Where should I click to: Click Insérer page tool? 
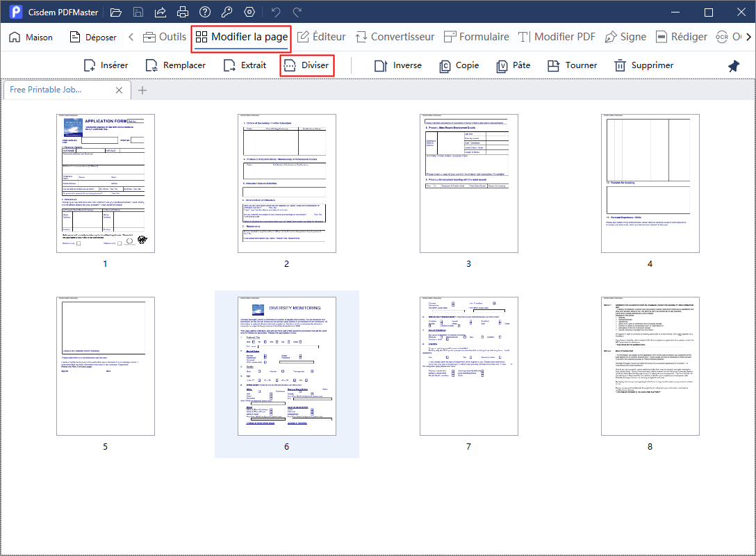pyautogui.click(x=106, y=65)
